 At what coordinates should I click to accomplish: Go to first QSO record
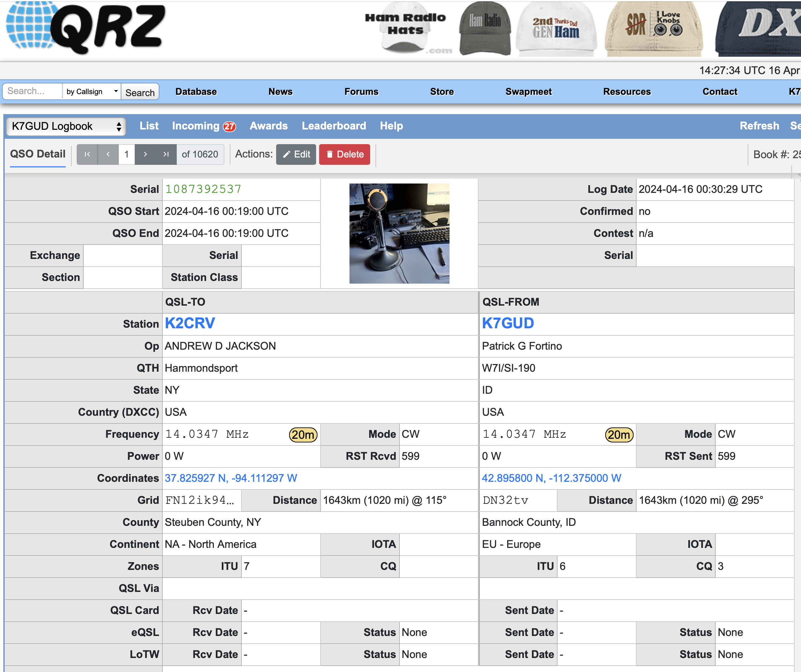(87, 154)
